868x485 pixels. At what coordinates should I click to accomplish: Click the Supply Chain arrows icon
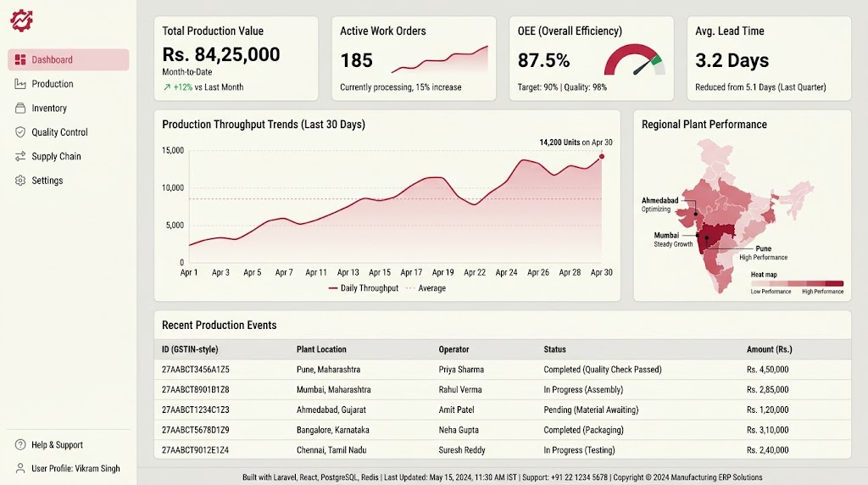(20, 156)
